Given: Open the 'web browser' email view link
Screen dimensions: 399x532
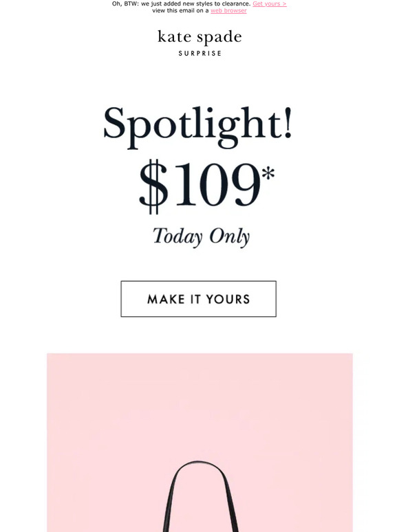Looking at the screenshot, I should point(228,10).
